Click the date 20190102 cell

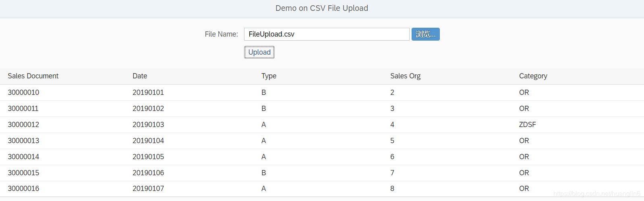(148, 109)
